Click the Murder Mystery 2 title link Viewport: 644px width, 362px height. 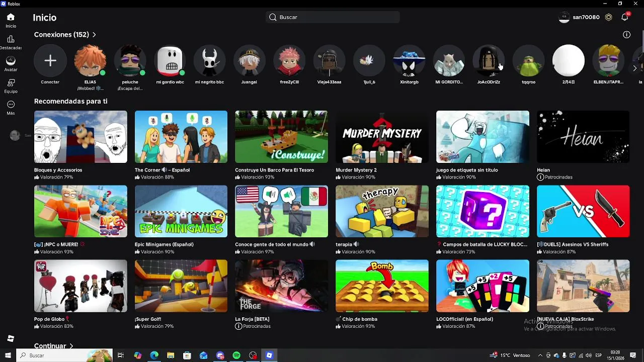pos(356,170)
